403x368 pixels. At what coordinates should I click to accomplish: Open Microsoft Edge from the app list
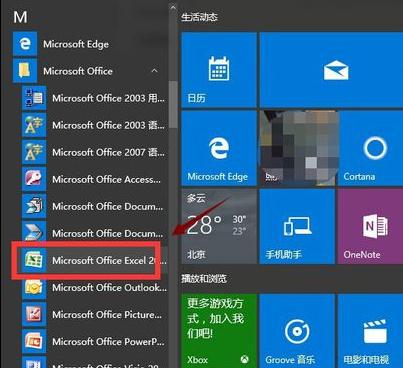pos(90,44)
